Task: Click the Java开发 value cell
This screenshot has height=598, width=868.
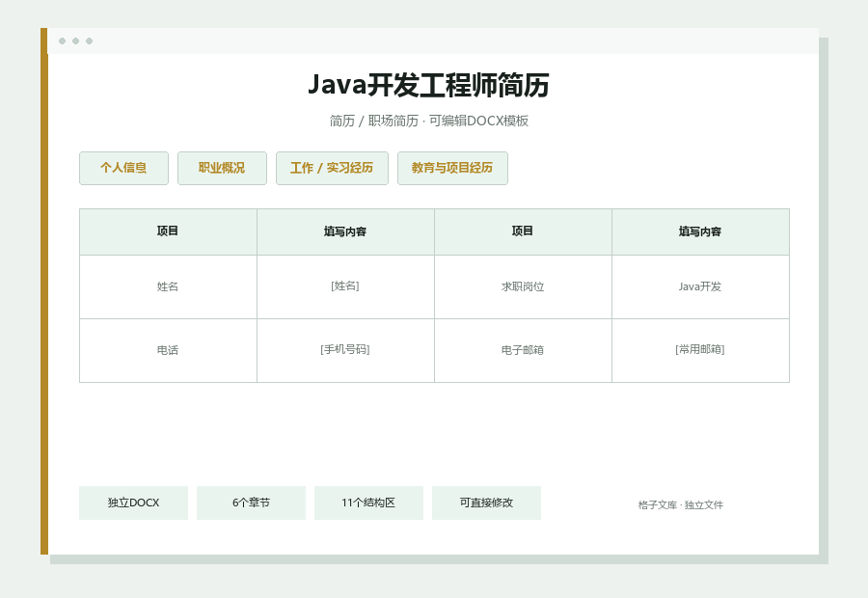Action: tap(700, 286)
